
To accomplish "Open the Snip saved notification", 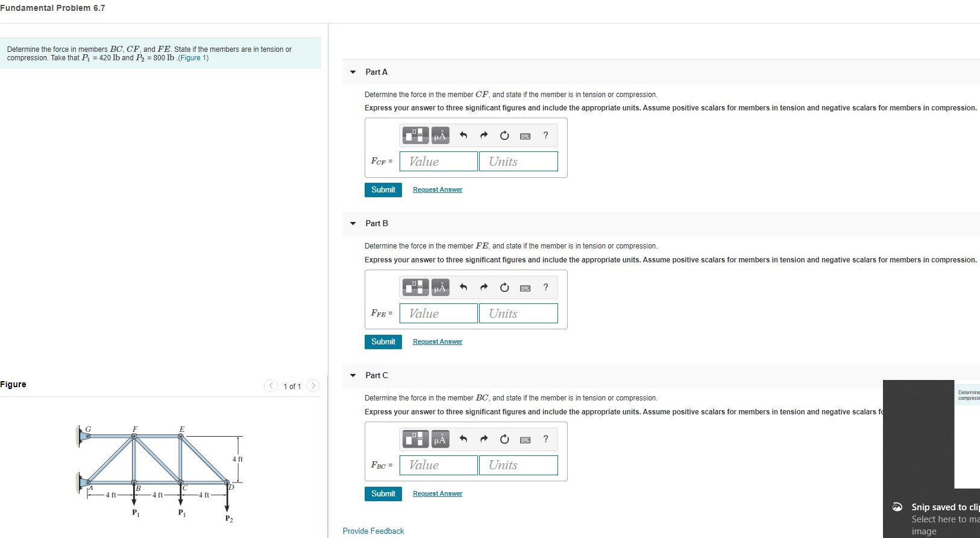I will (x=931, y=459).
